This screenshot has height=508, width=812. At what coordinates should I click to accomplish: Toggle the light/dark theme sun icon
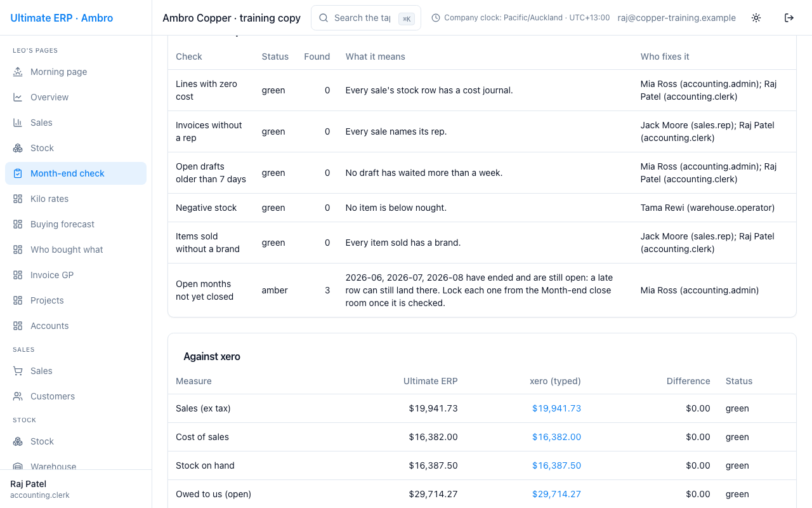click(756, 18)
